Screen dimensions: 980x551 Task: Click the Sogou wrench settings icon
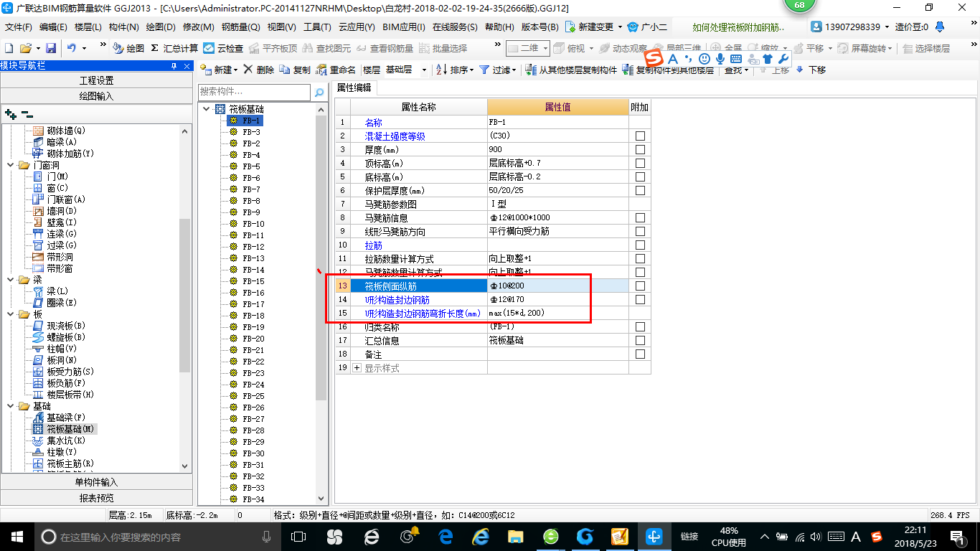click(x=783, y=58)
